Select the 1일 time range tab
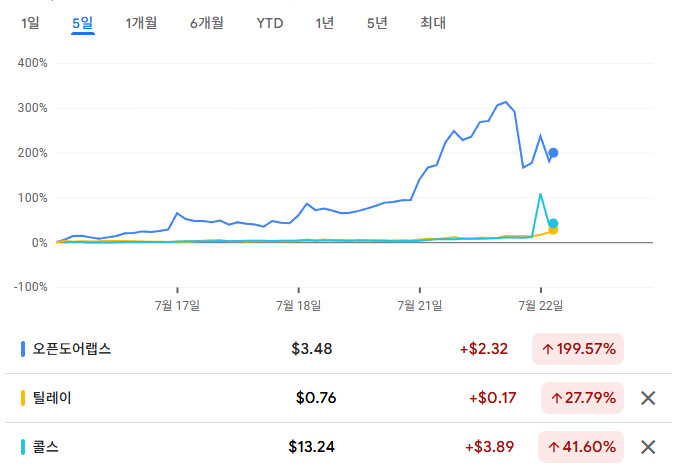 [31, 22]
